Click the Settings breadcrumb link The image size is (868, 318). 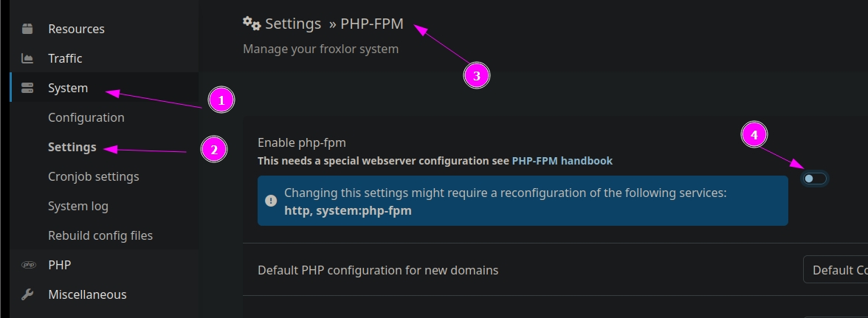pos(293,23)
